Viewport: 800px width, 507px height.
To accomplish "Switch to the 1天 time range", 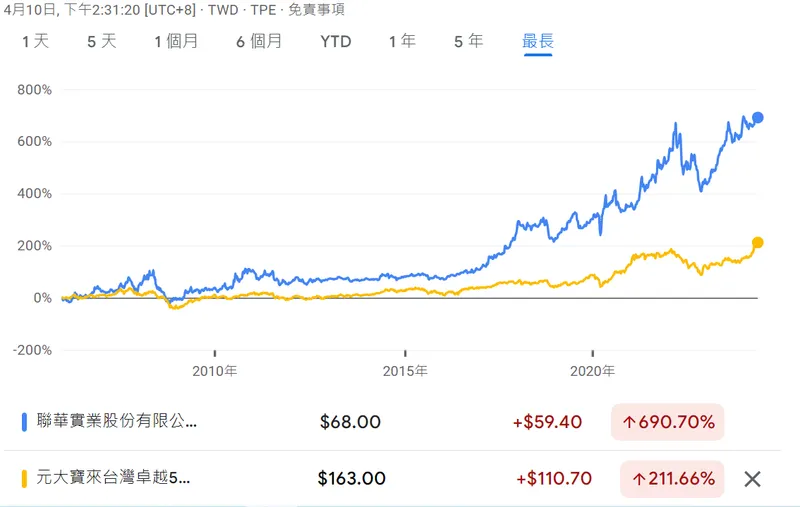I will (35, 42).
